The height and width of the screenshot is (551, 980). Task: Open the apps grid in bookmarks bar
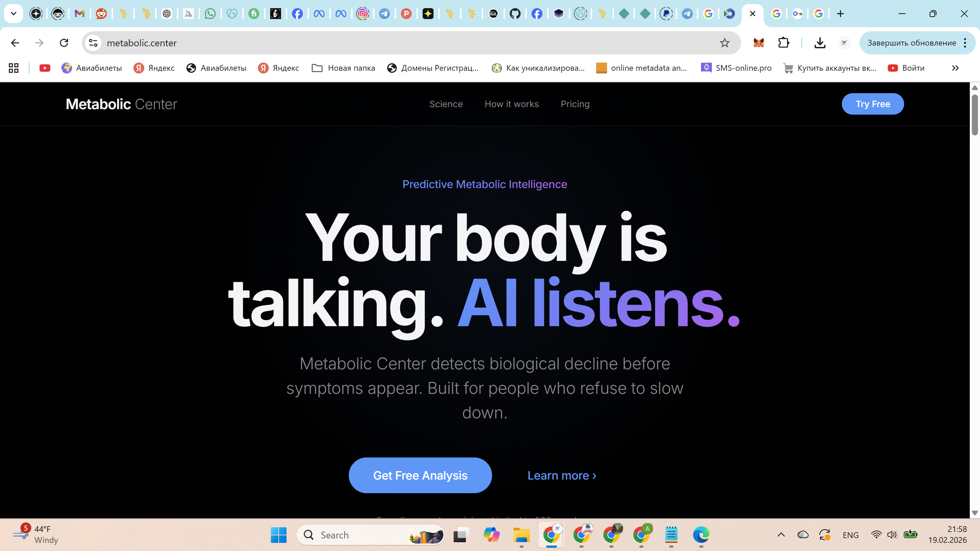[14, 68]
